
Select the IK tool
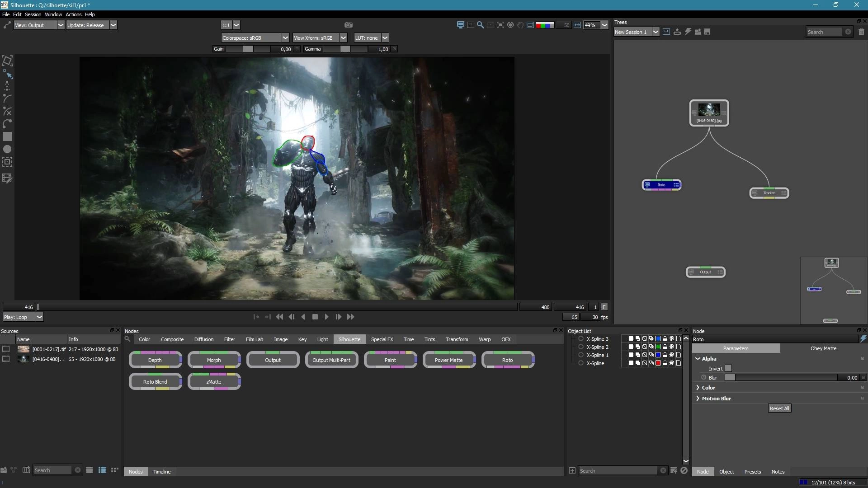(x=7, y=86)
